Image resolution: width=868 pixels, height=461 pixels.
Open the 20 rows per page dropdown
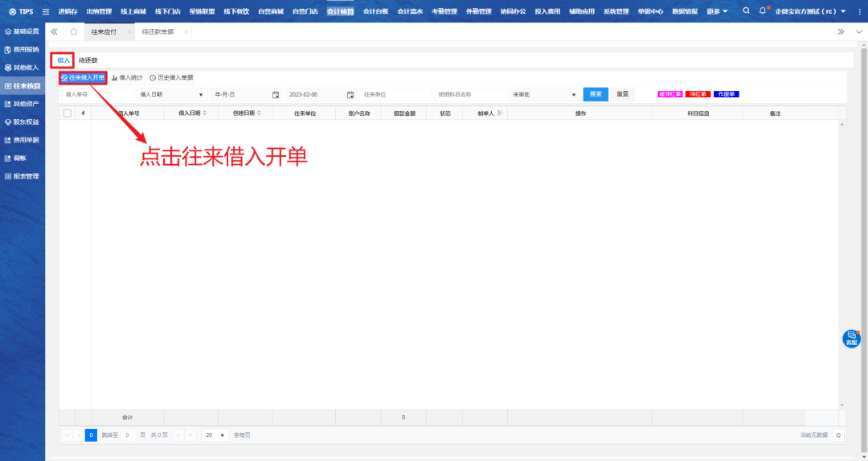[x=215, y=434]
